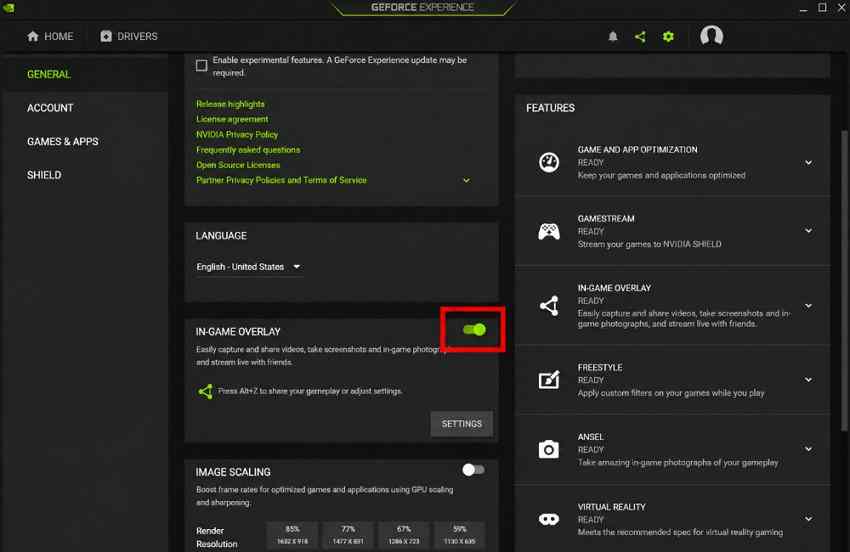Open the Account settings section
Screen dimensions: 850x552
[50, 108]
